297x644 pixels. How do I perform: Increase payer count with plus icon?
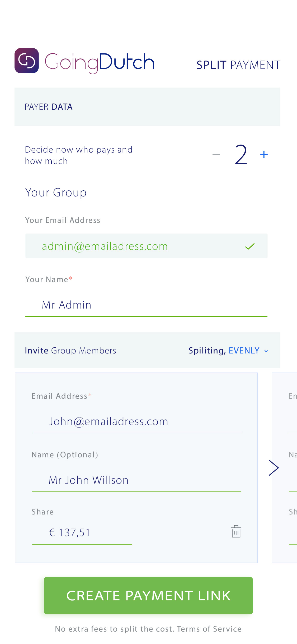[x=264, y=154]
